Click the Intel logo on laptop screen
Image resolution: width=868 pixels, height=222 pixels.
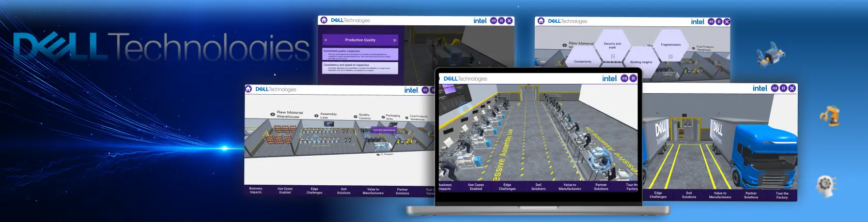tap(609, 78)
